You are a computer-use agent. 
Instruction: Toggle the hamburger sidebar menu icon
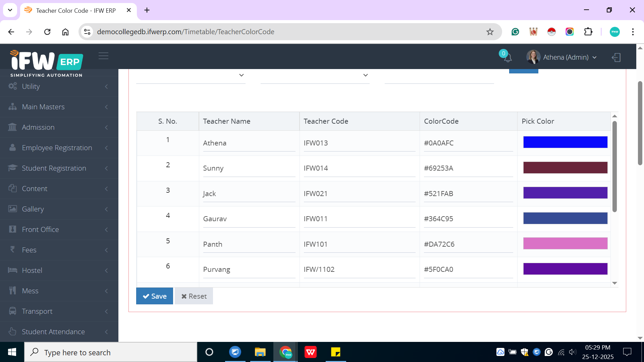103,56
